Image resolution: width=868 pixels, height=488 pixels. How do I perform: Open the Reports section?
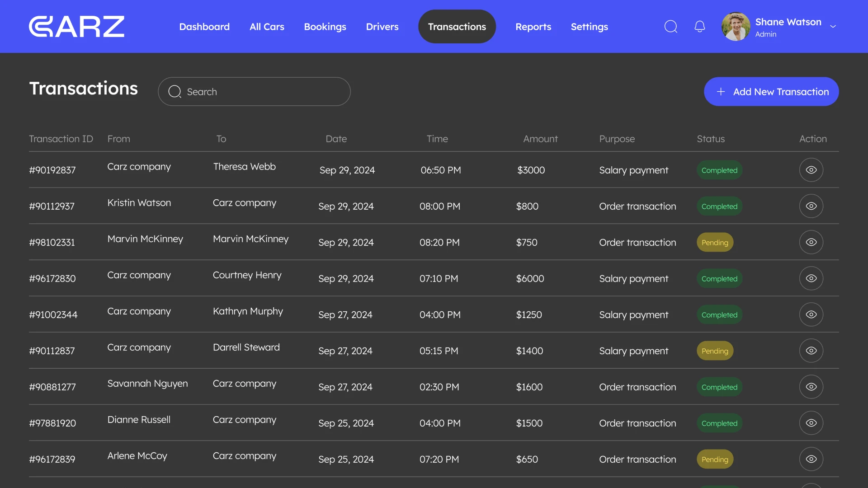(x=533, y=27)
